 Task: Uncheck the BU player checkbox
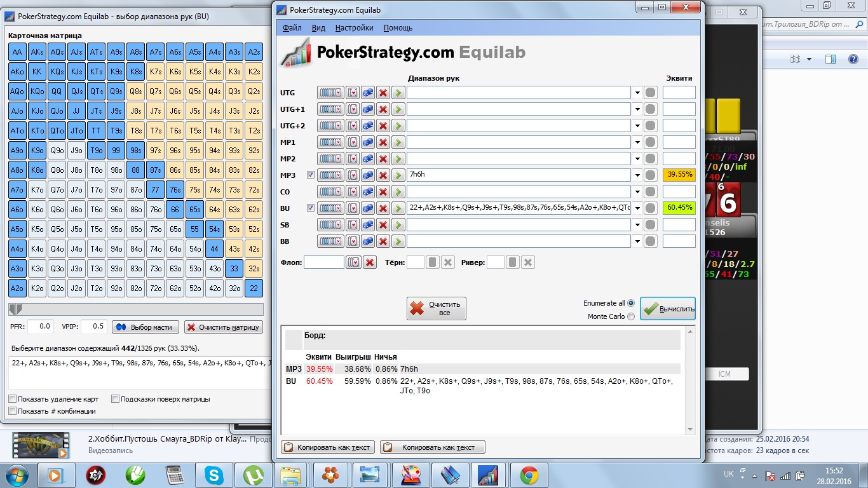click(x=311, y=208)
